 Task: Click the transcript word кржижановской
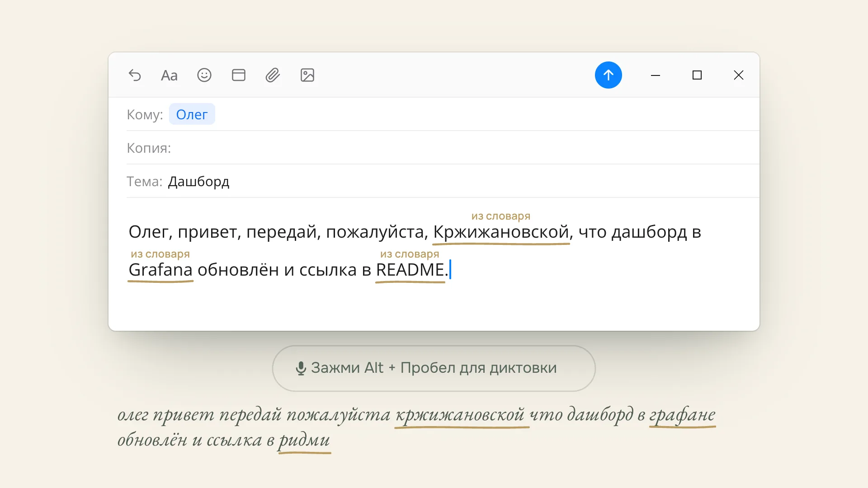click(460, 414)
